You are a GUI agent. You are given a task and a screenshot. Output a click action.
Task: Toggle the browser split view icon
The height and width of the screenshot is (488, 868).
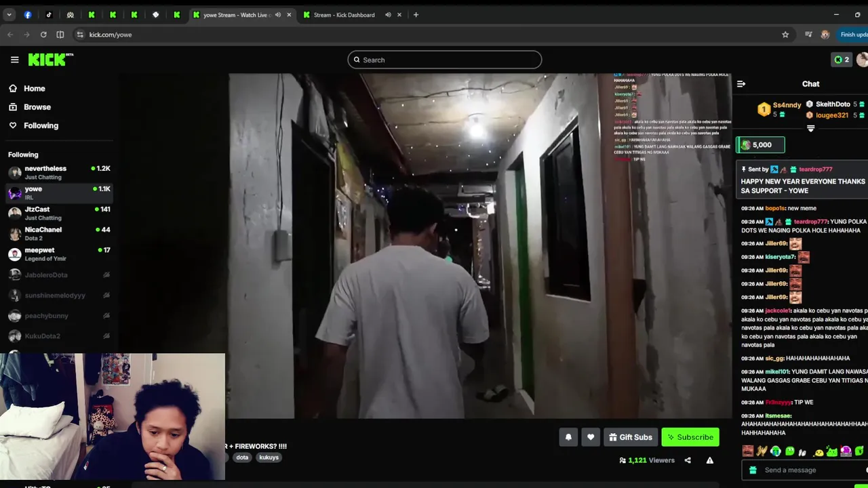tap(60, 35)
